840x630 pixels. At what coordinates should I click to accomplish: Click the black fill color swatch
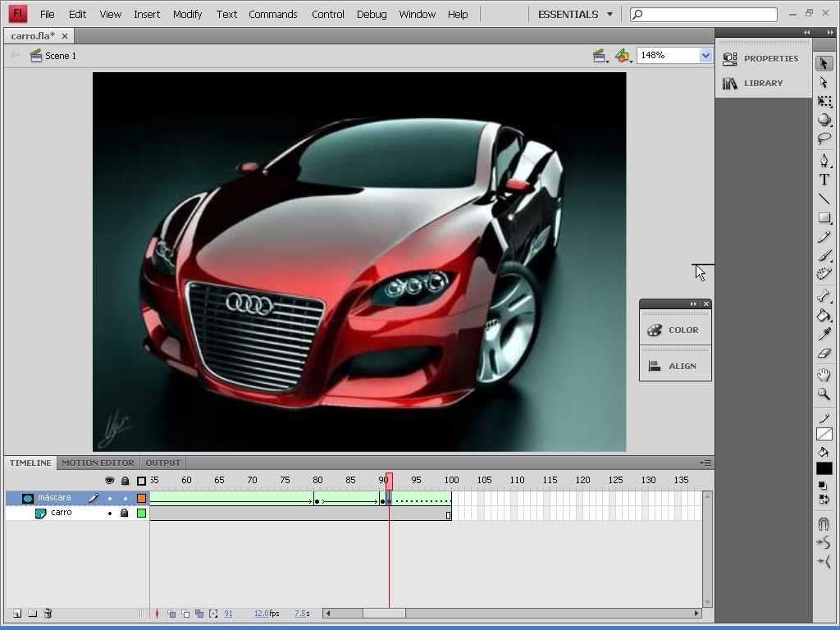[x=824, y=468]
